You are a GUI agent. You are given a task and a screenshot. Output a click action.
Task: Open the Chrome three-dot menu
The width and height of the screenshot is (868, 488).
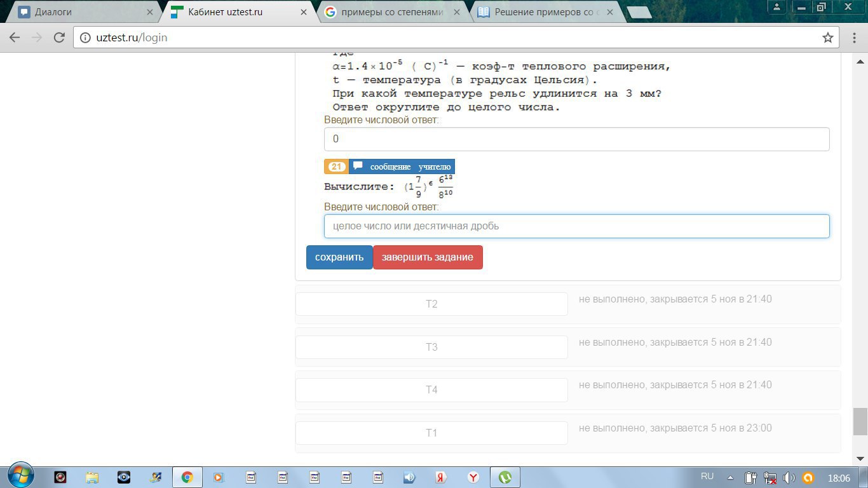pyautogui.click(x=851, y=37)
